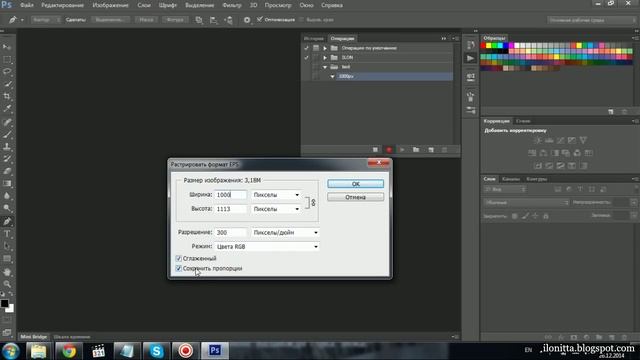Open the Файл menu
This screenshot has height=360, width=640.
27,5
